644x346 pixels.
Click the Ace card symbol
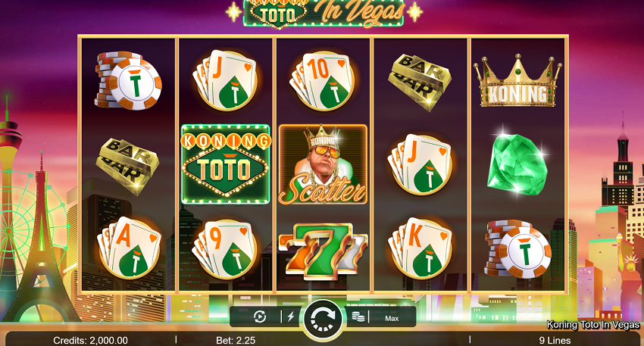129,248
